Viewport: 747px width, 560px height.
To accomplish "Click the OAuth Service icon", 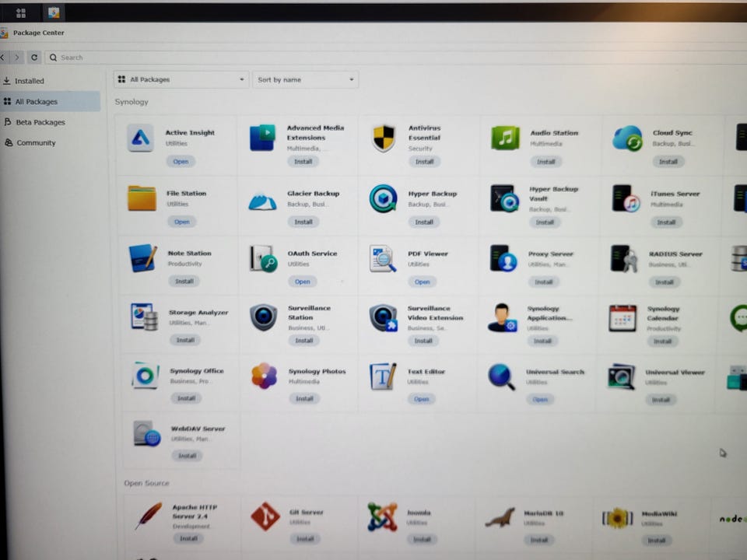I will [x=264, y=258].
